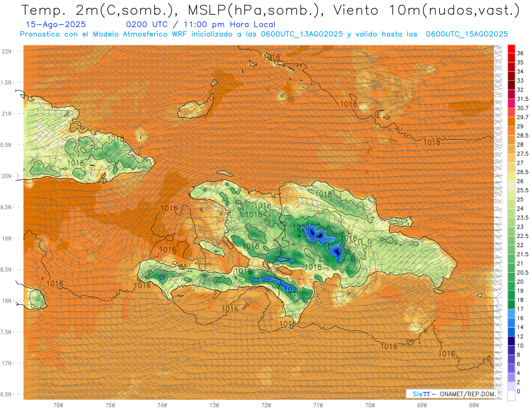Click the "0200 UTC / 11:00 pm Hora Local" text
The height and width of the screenshot is (411, 532).
click(201, 25)
